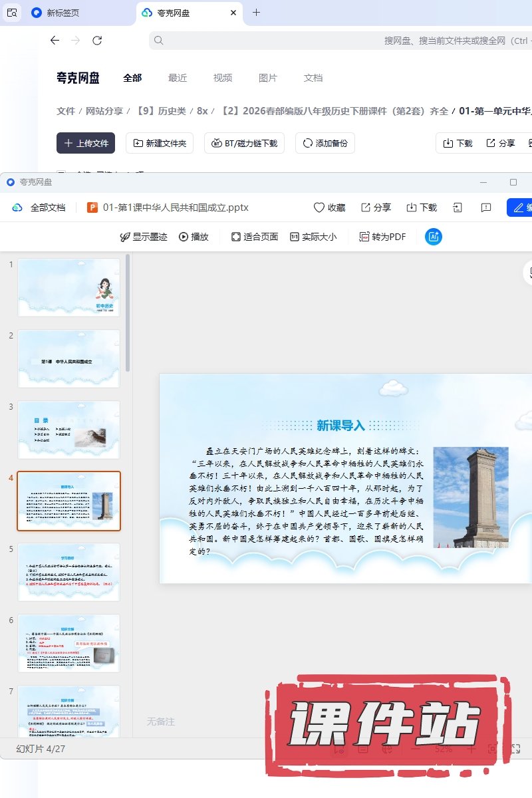
Task: Select slide 6 thumbnail
Action: 68,643
